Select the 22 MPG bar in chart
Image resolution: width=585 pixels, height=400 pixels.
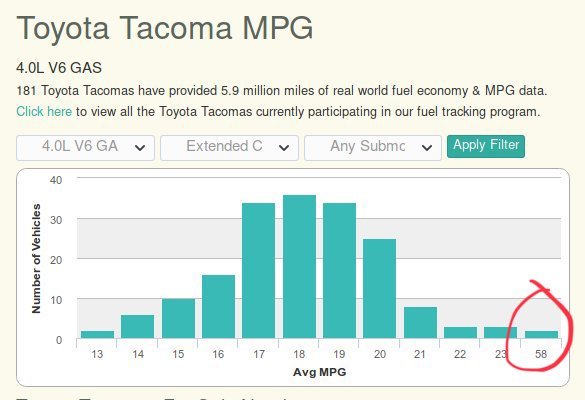460,333
